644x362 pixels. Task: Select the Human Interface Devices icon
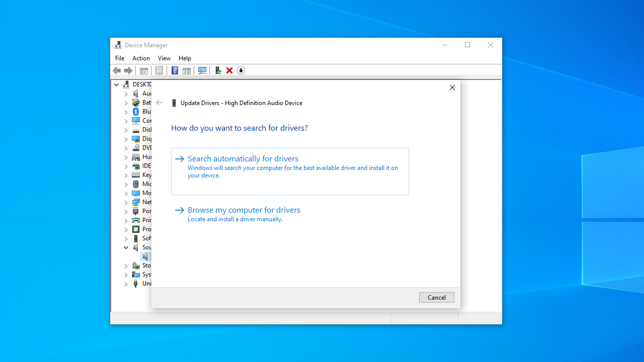[136, 157]
